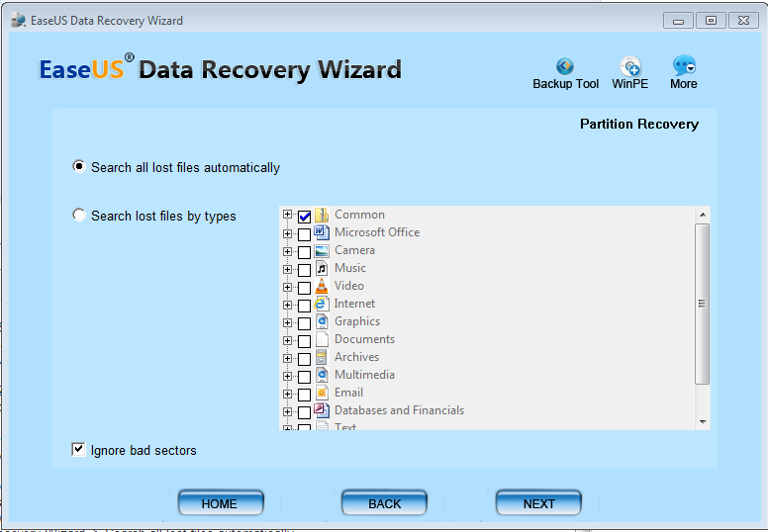Screen dimensions: 768x532
Task: Go to previous step with BACK
Action: coord(384,502)
